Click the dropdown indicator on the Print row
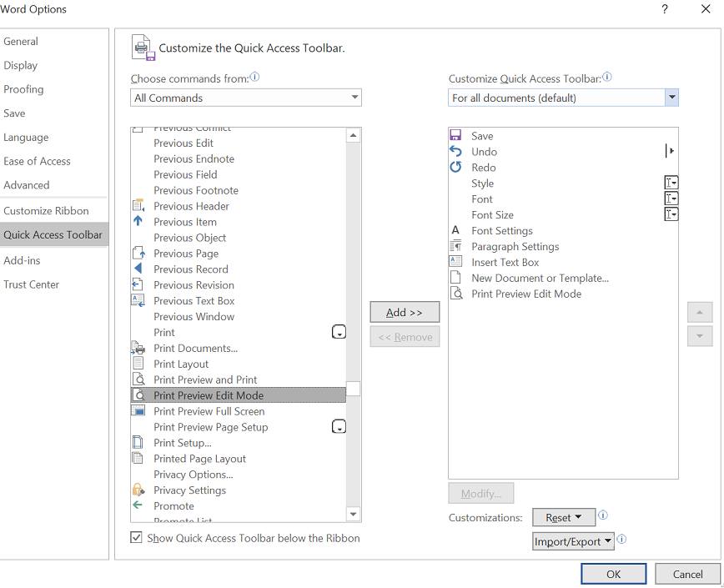724x588 pixels. click(x=339, y=332)
